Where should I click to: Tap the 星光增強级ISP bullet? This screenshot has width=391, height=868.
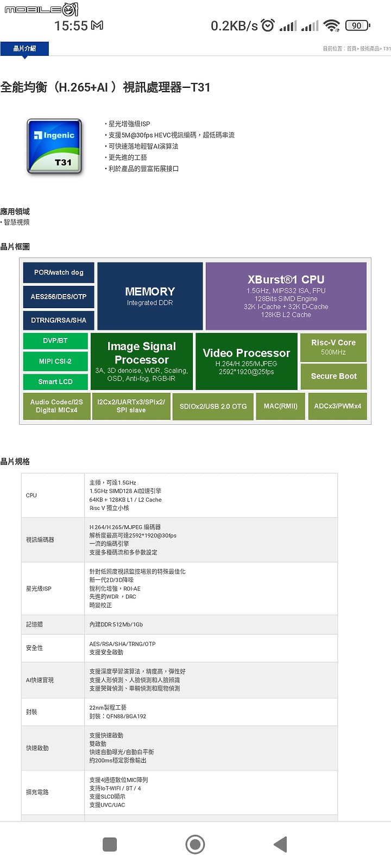click(128, 124)
